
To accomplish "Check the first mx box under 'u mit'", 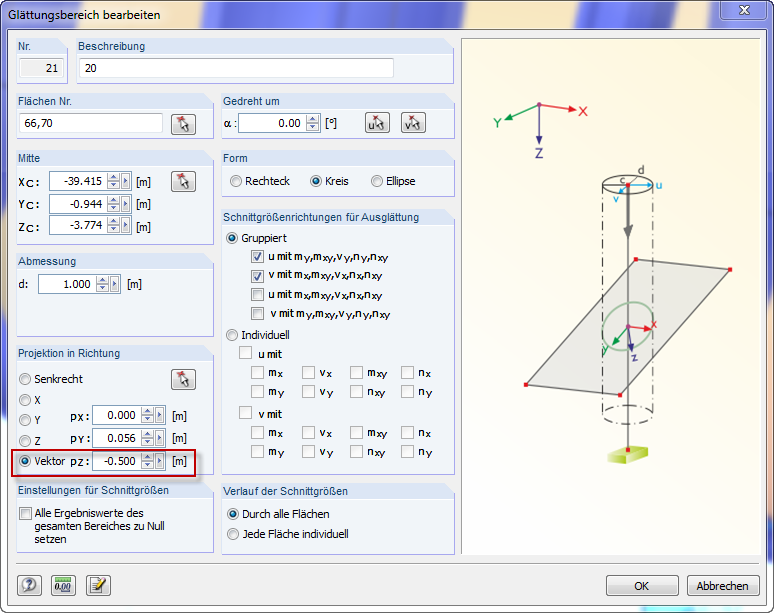I will tap(257, 372).
